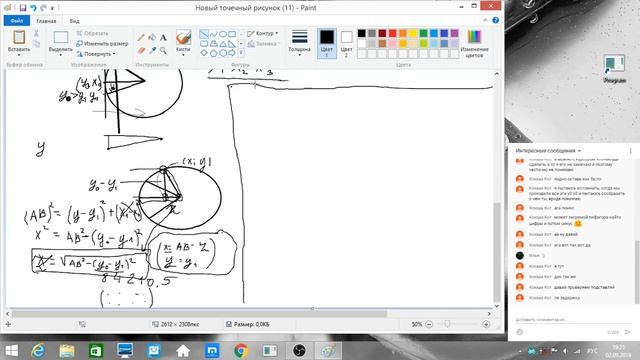
Task: Expand the shapes gallery more arrow
Action: point(241,53)
